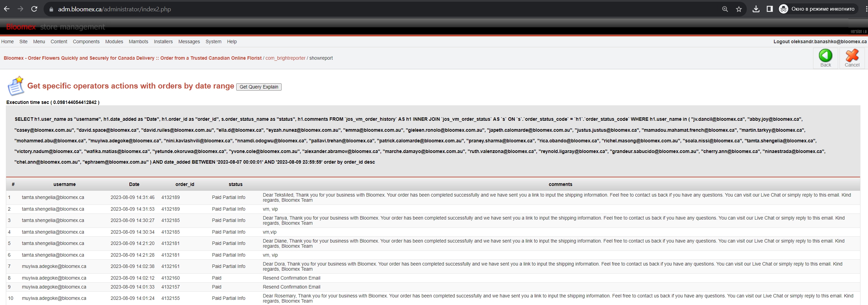Image resolution: width=868 pixels, height=305 pixels.
Task: Click Resend Confirmation Email for order 4132157
Action: pyautogui.click(x=292, y=287)
